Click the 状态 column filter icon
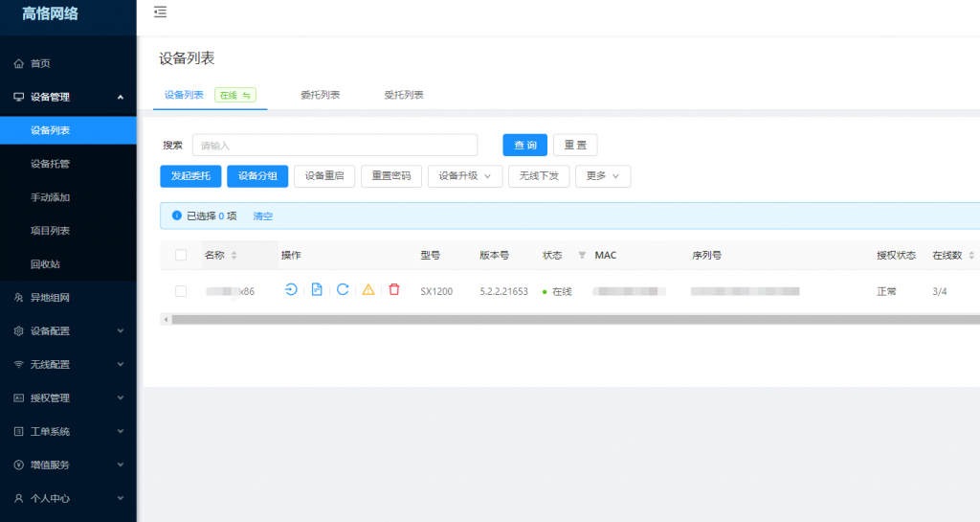980x522 pixels. [582, 256]
